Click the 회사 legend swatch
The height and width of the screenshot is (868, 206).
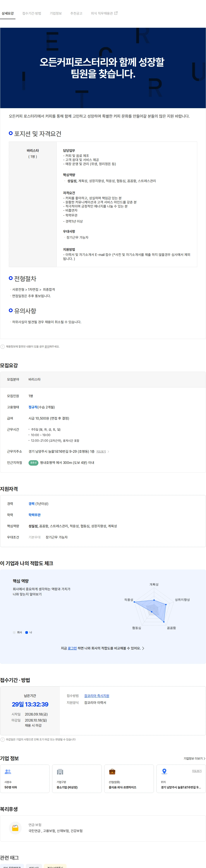[14, 633]
